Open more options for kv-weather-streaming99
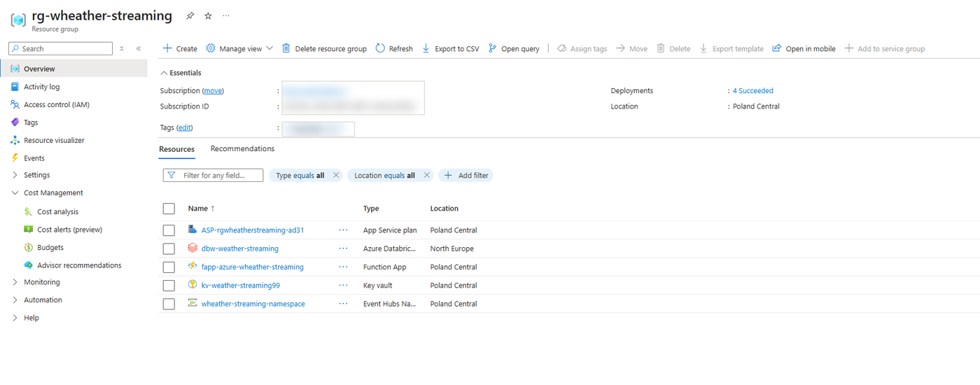980x385 pixels. (343, 285)
